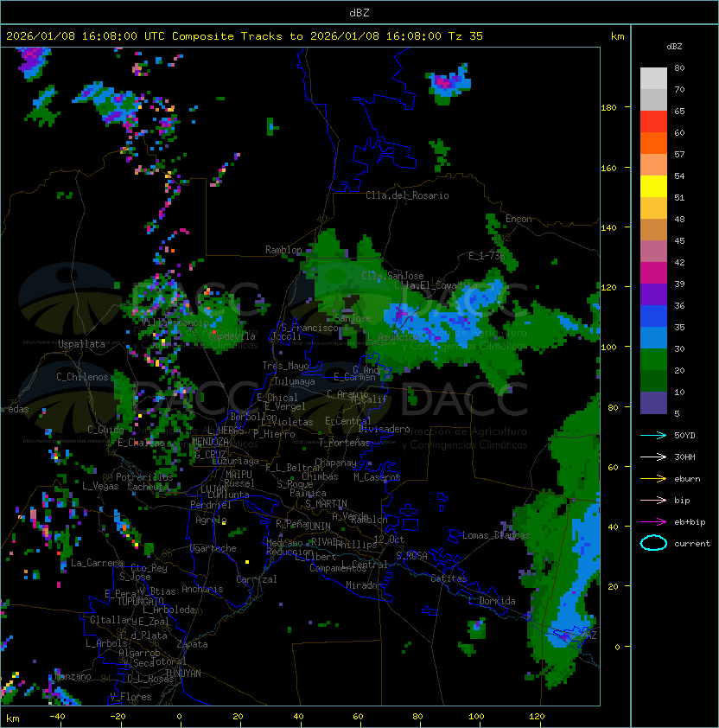The height and width of the screenshot is (728, 719).
Task: Click the yellow eburn arrow legend icon
Action: click(653, 479)
